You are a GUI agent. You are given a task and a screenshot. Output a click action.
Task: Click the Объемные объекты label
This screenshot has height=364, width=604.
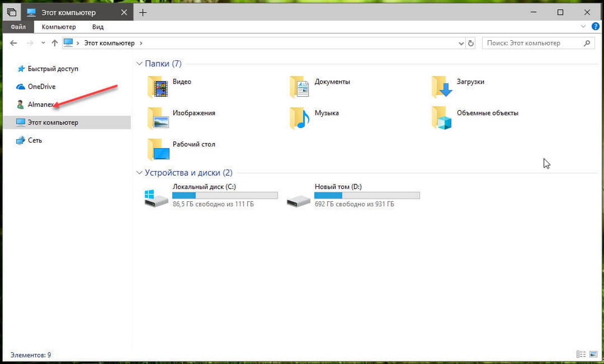(487, 113)
